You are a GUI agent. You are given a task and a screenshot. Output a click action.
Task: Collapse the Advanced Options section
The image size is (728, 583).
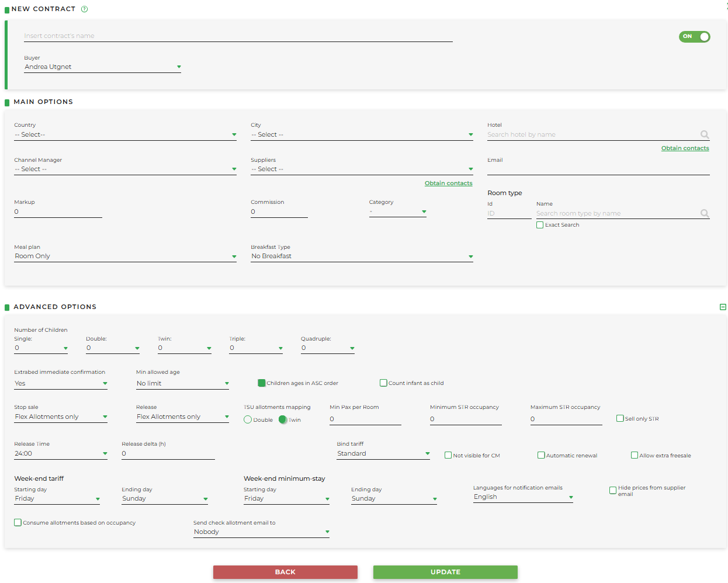(723, 307)
